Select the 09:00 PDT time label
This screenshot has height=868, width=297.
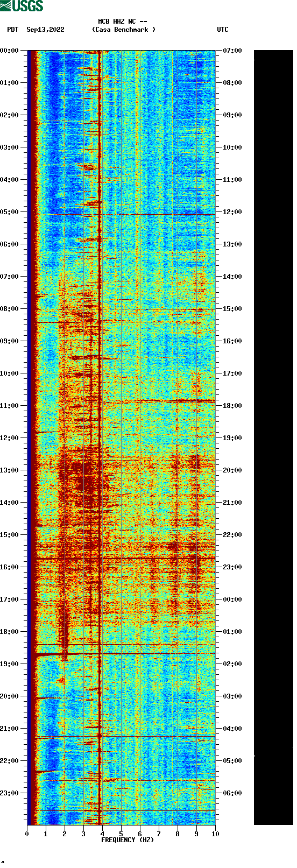[10, 341]
